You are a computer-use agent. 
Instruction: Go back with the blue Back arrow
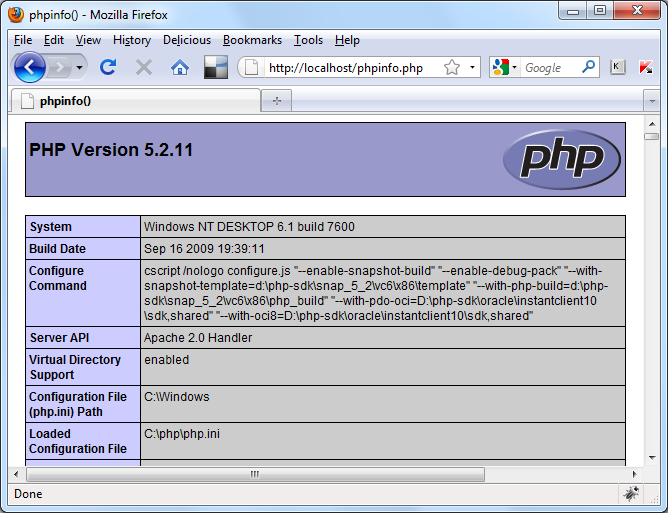[x=29, y=67]
